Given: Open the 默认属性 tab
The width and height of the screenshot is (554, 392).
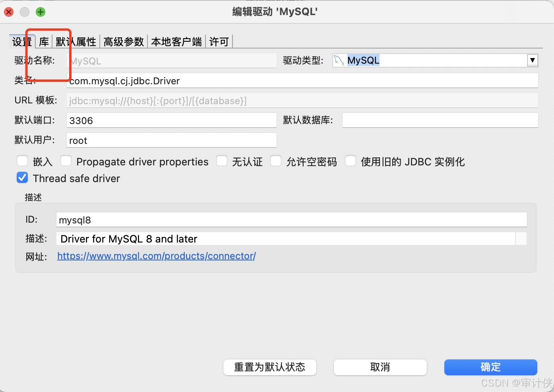Looking at the screenshot, I should [76, 42].
